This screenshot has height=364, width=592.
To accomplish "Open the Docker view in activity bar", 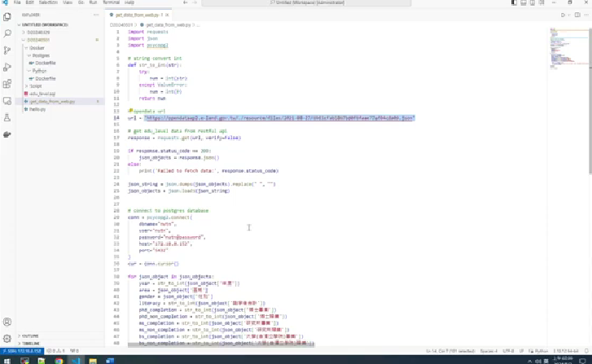I will point(7,134).
